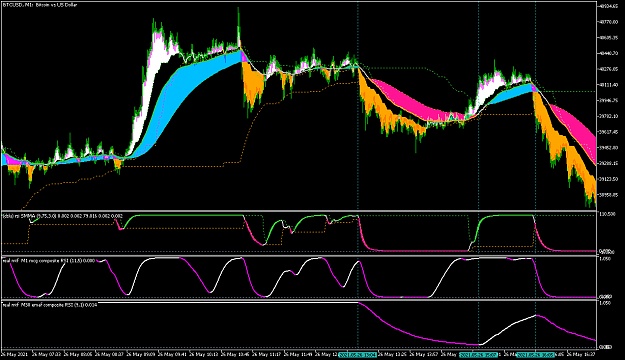Click the 26 May 13:25 time axis label
The height and width of the screenshot is (360, 625).
[393, 354]
